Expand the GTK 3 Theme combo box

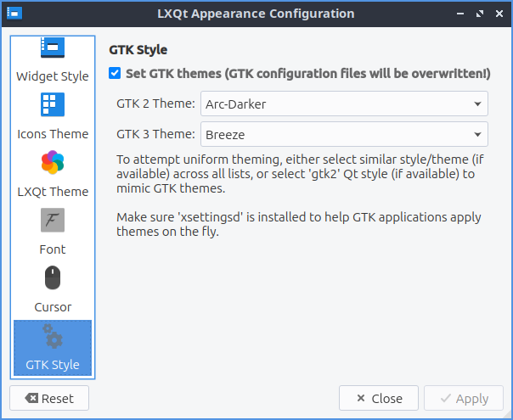pyautogui.click(x=344, y=134)
